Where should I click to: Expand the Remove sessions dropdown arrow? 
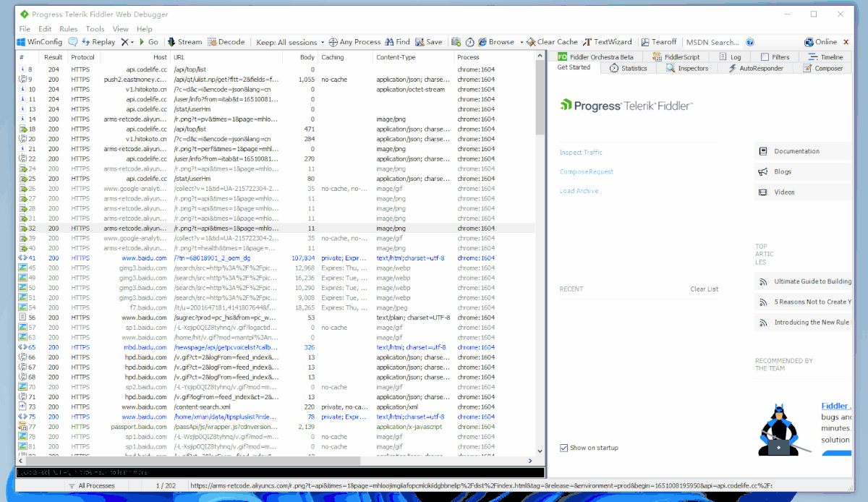click(132, 42)
